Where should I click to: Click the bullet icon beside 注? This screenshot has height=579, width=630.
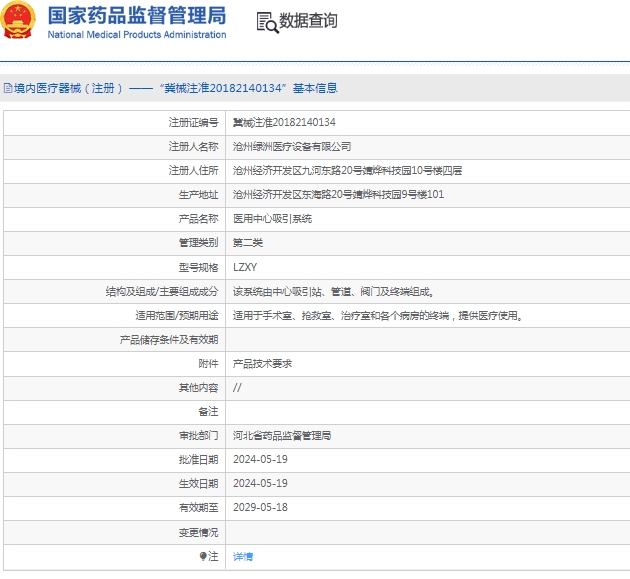pyautogui.click(x=203, y=556)
